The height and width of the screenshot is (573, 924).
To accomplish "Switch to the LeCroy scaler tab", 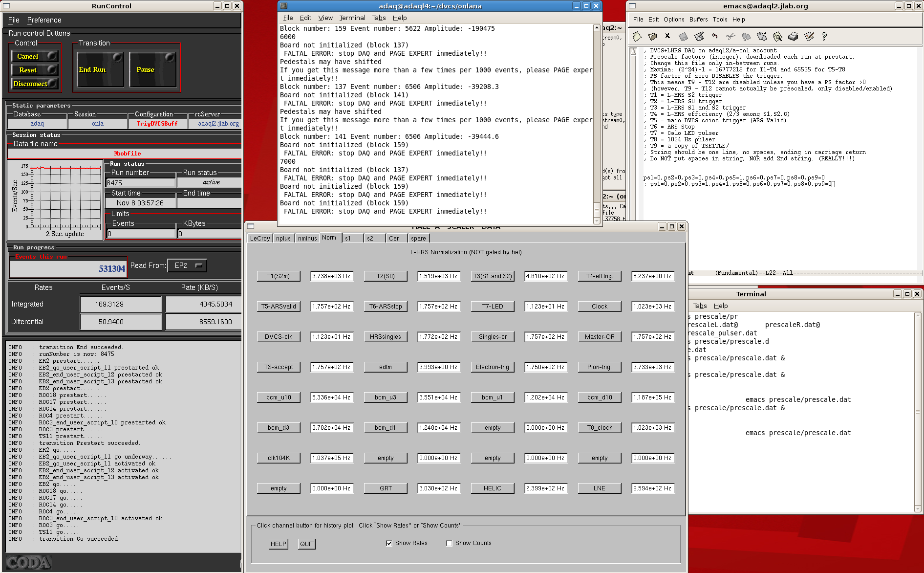I will (259, 239).
